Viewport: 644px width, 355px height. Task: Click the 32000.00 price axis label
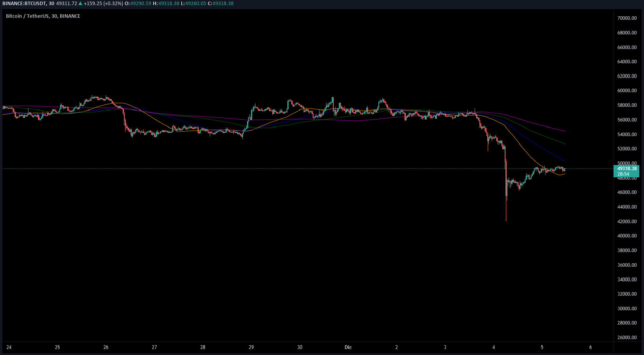tap(627, 294)
